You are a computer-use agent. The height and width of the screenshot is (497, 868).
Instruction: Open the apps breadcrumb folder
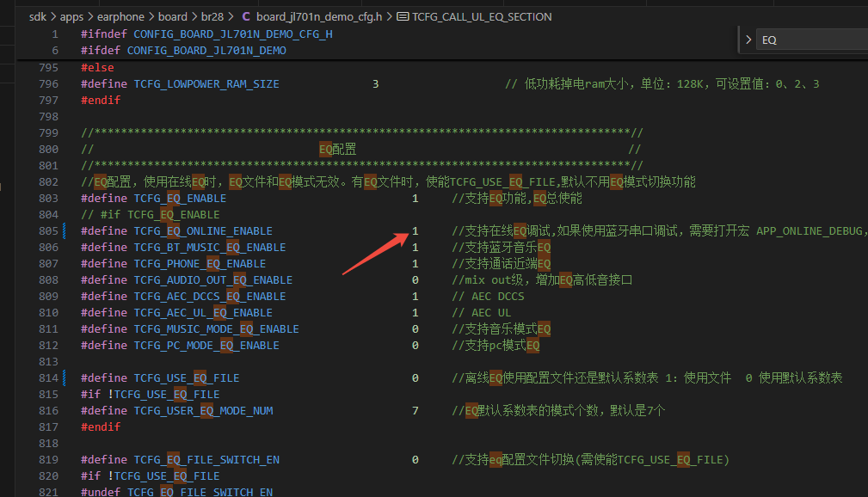[x=71, y=16]
